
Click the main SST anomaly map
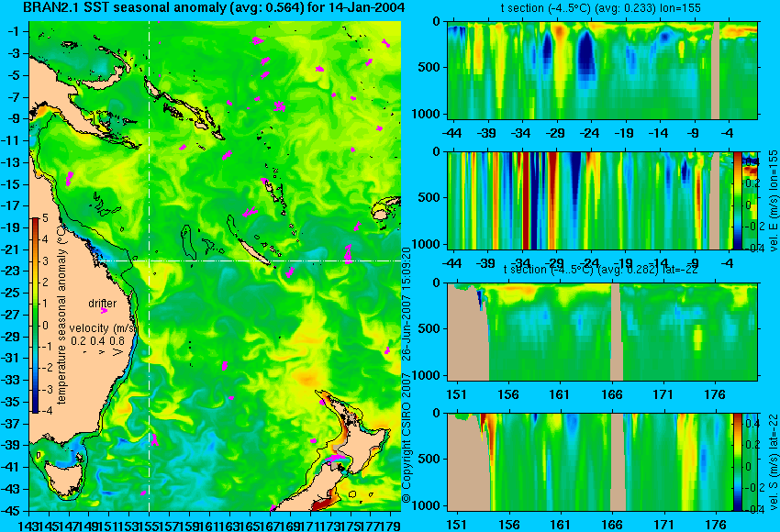(x=215, y=266)
